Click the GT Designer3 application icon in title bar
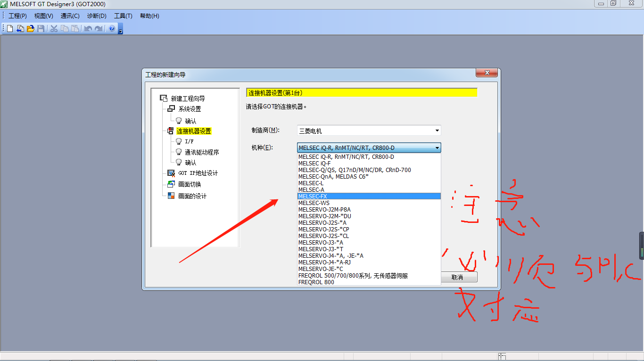644x361 pixels. click(4, 4)
